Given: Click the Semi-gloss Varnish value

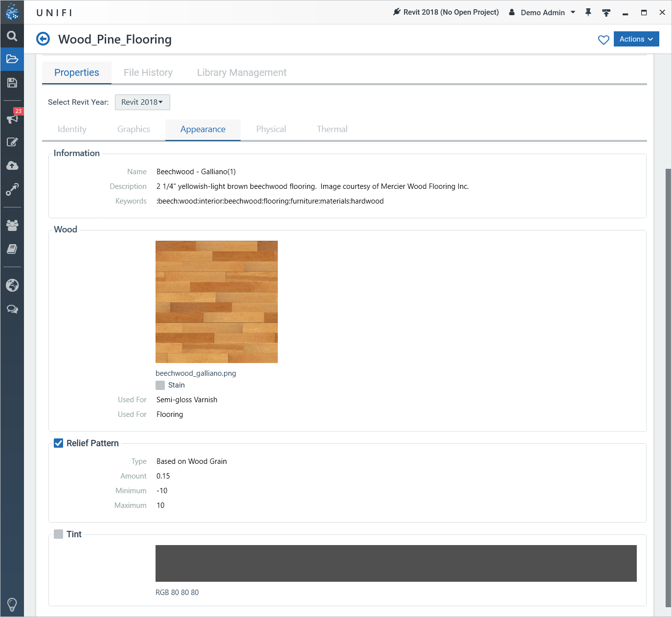Looking at the screenshot, I should pyautogui.click(x=187, y=400).
